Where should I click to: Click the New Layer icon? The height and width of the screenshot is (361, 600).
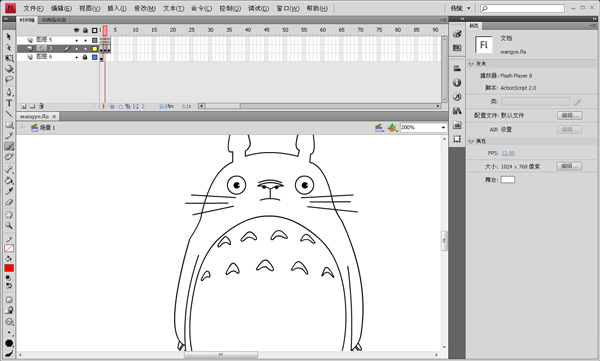[23, 106]
